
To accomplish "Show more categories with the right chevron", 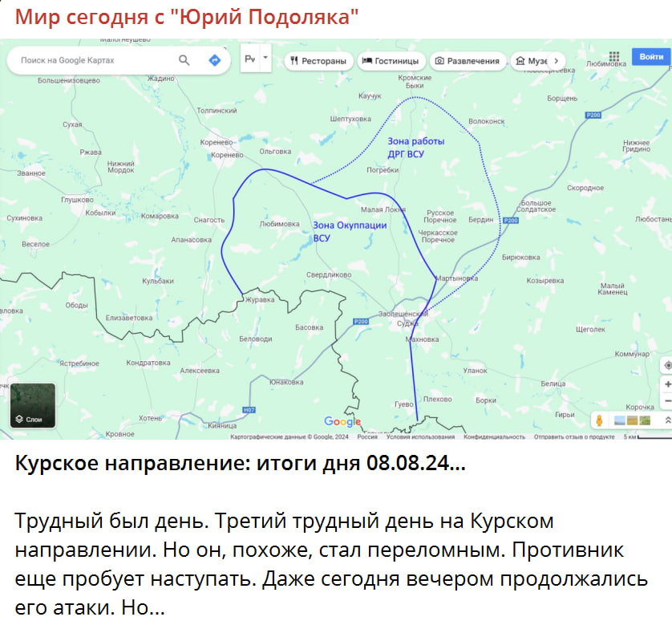I will tap(557, 61).
